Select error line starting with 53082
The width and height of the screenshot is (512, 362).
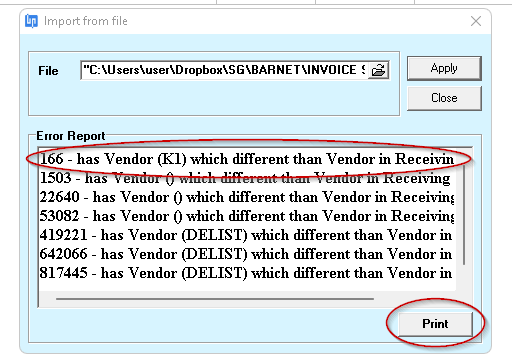(247, 216)
